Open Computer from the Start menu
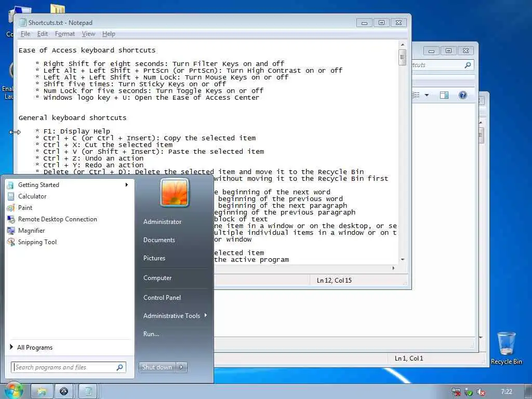Viewport: 532px width, 399px height. [157, 278]
